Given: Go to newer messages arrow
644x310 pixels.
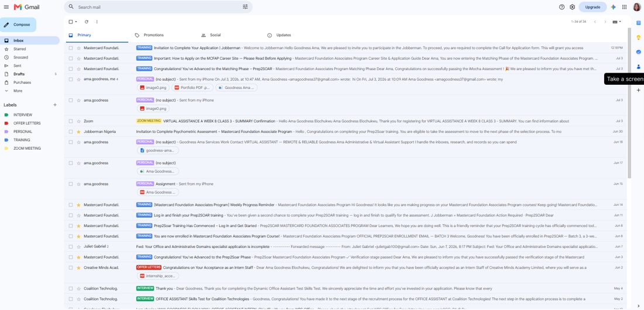Looking at the screenshot, I should point(595,22).
